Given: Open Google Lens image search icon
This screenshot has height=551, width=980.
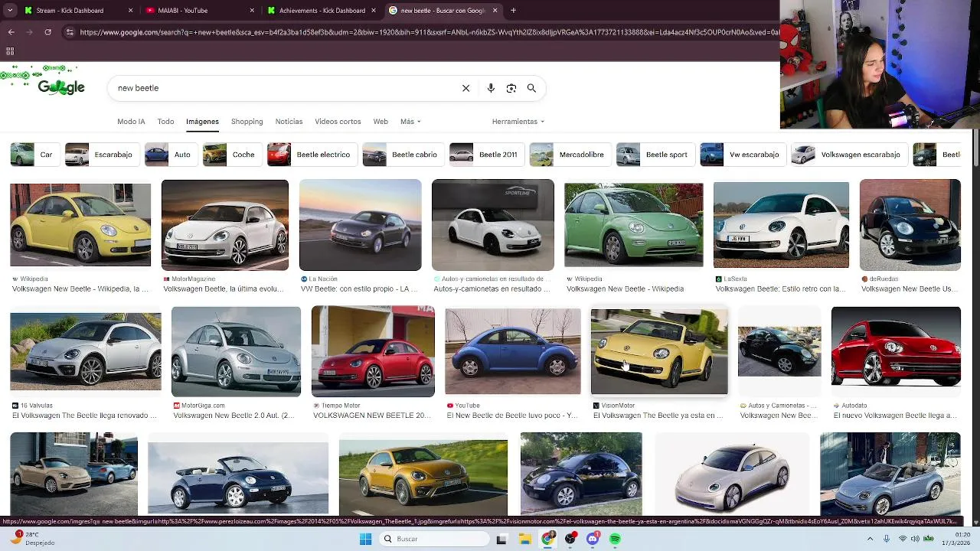Looking at the screenshot, I should pos(511,88).
